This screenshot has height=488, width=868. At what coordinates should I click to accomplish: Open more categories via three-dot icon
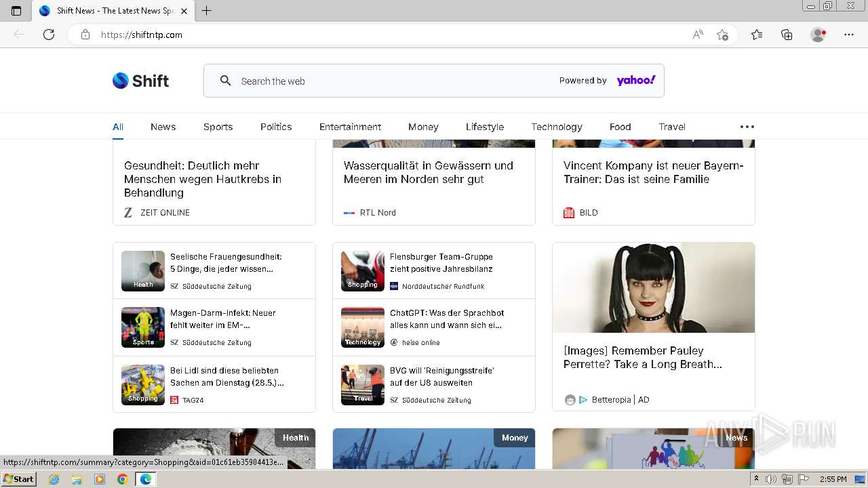coord(747,127)
